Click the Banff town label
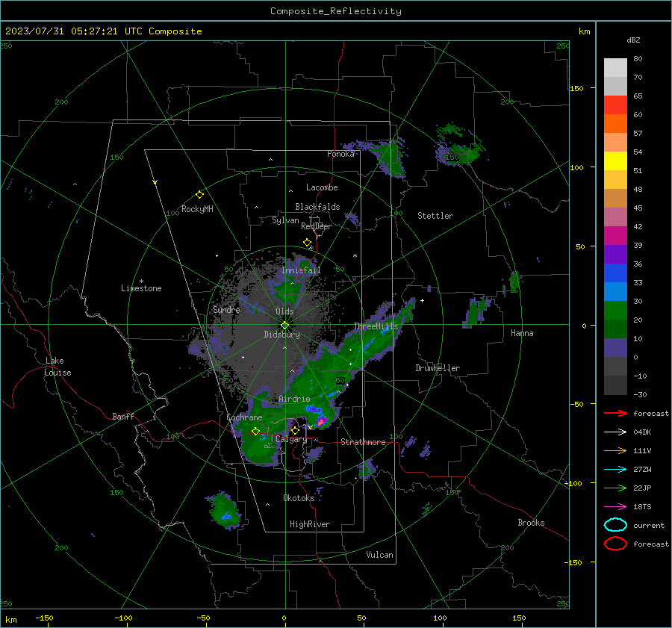Image resolution: width=672 pixels, height=628 pixels. click(x=123, y=416)
